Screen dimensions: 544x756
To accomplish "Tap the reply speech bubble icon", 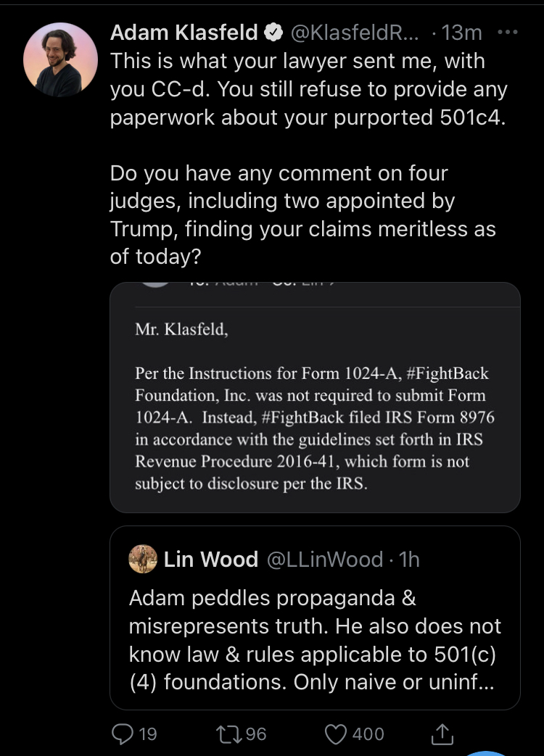I will (x=123, y=734).
